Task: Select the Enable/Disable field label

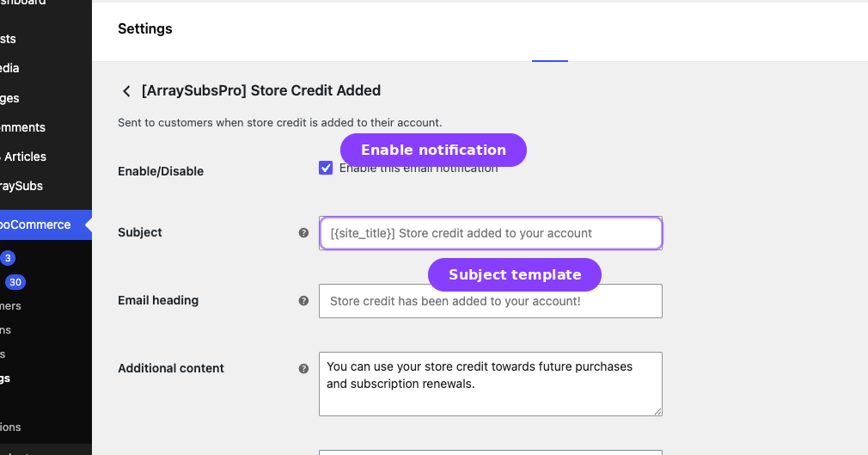Action: 161,171
